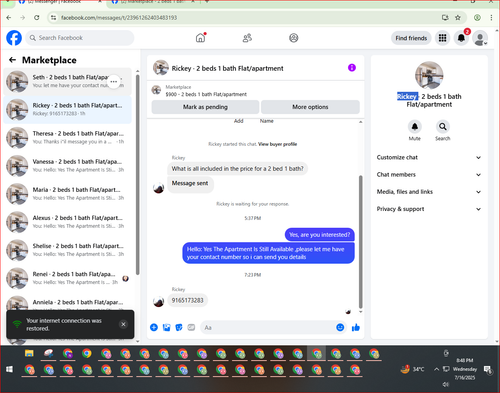Open the Groups icon in top navigation
Viewport: 500px width, 393px height.
pos(294,38)
